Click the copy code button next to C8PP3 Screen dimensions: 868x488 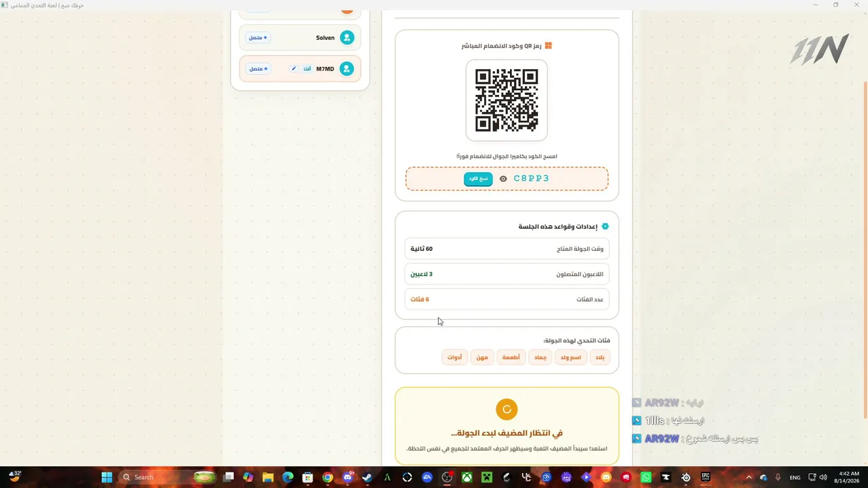(478, 179)
